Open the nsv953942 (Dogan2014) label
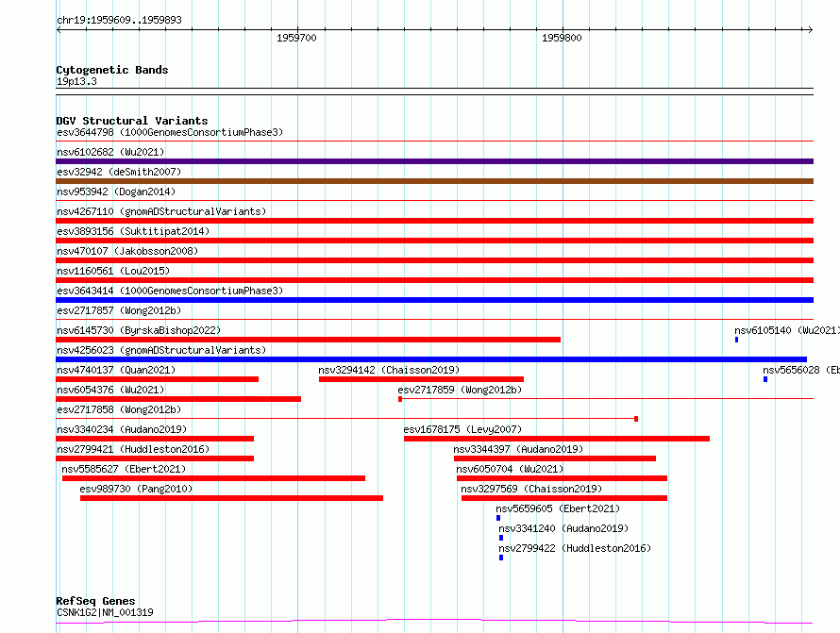The image size is (840, 633). click(x=116, y=192)
